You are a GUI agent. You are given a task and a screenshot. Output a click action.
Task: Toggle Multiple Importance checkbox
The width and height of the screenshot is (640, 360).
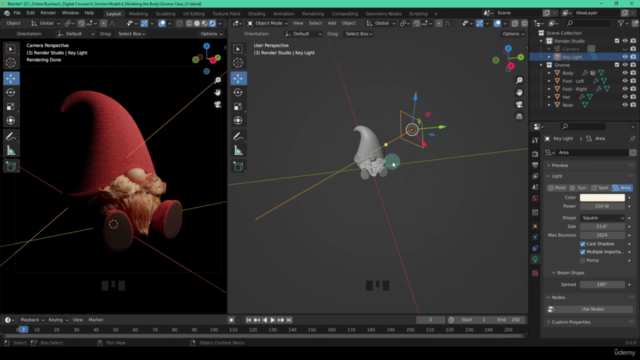[x=582, y=252]
